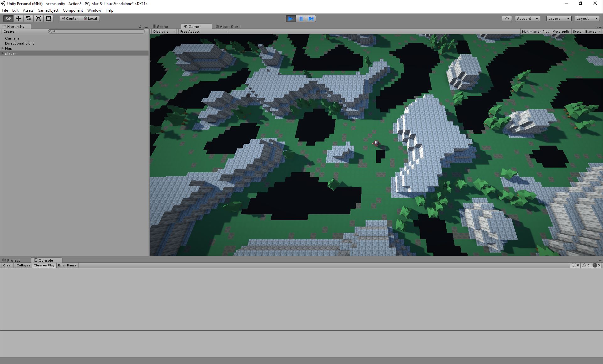Image resolution: width=603 pixels, height=364 pixels.
Task: Select the Move transform tool
Action: [x=18, y=19]
